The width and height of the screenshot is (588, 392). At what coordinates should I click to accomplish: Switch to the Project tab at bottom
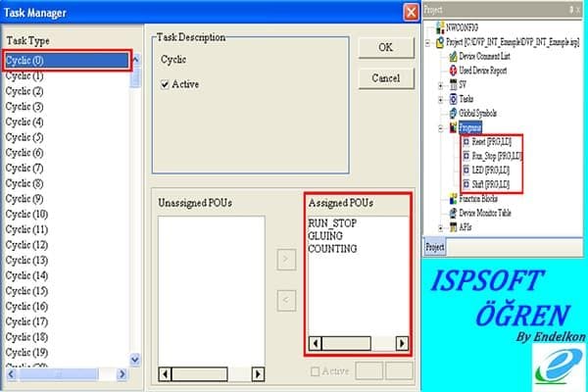click(436, 246)
